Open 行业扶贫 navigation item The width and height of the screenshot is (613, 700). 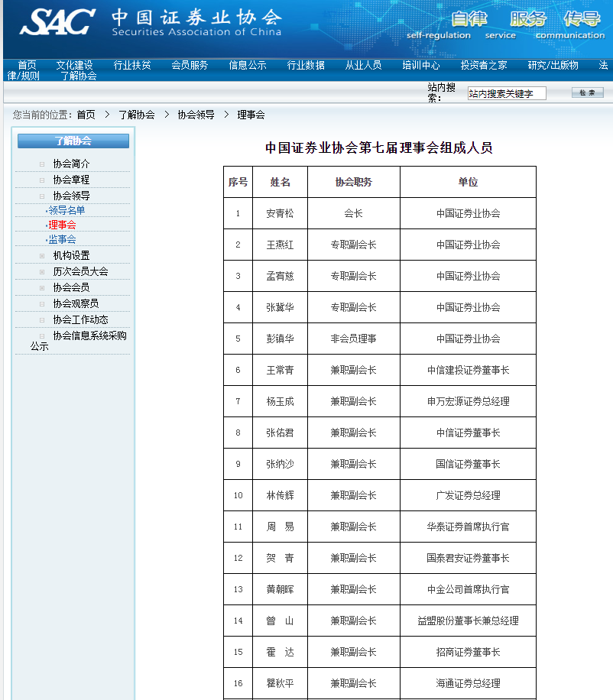(132, 65)
